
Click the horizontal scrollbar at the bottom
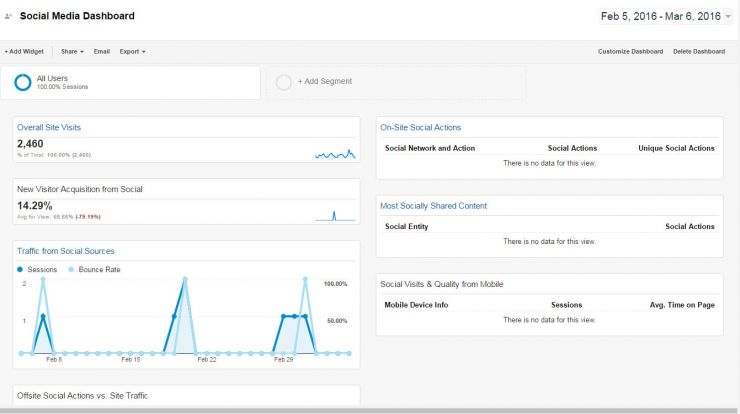tap(370, 411)
